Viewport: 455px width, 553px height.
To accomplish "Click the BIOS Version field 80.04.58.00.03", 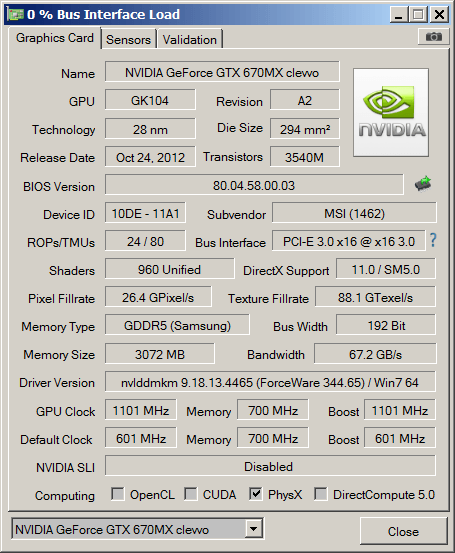I will pos(254,184).
